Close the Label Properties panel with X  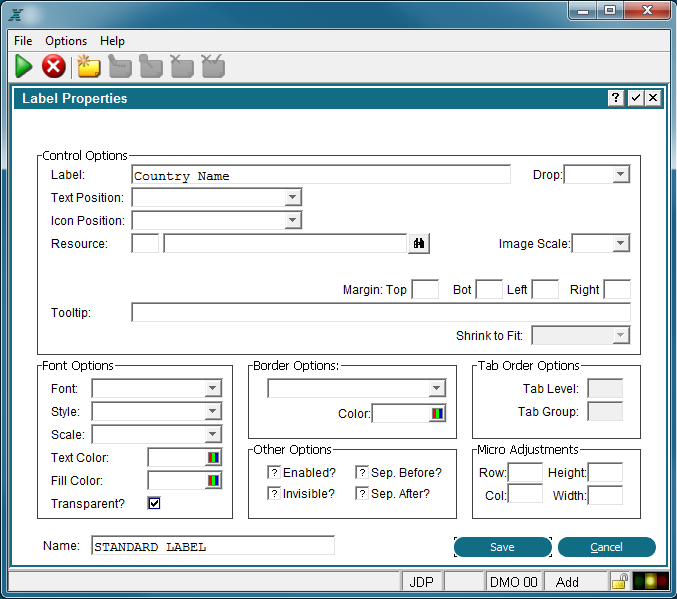653,98
